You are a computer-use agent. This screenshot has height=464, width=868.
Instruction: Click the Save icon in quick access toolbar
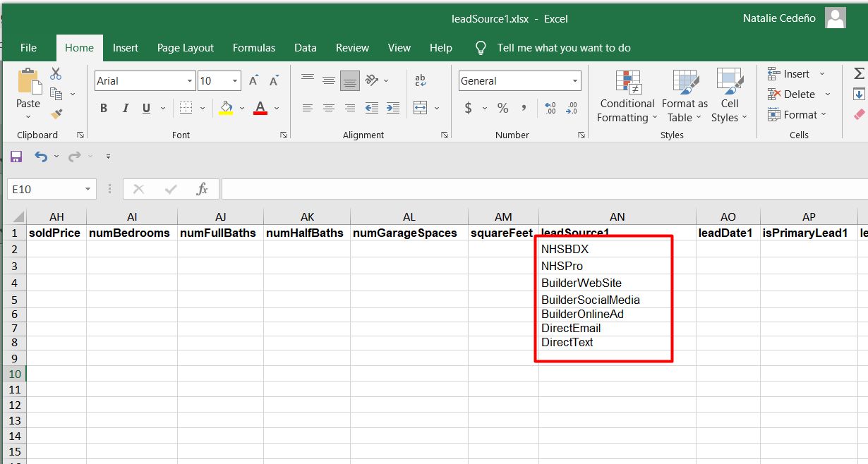(x=16, y=157)
